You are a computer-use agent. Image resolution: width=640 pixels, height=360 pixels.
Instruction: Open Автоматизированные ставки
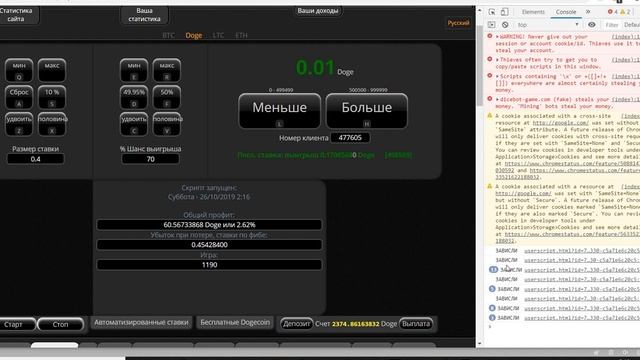(141, 322)
